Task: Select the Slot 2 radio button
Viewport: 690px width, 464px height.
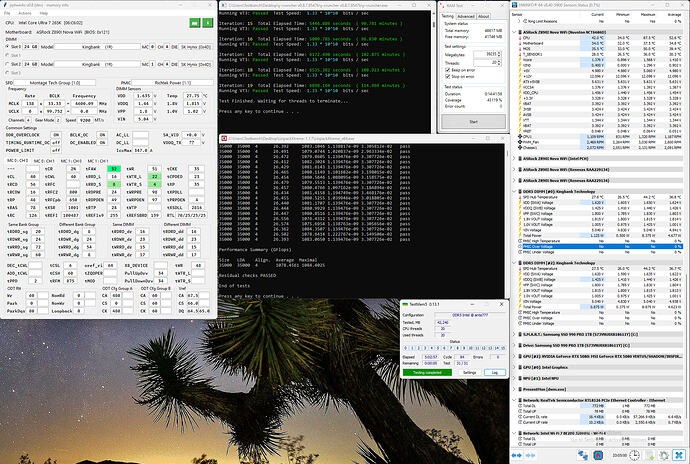Action: [x=7, y=64]
